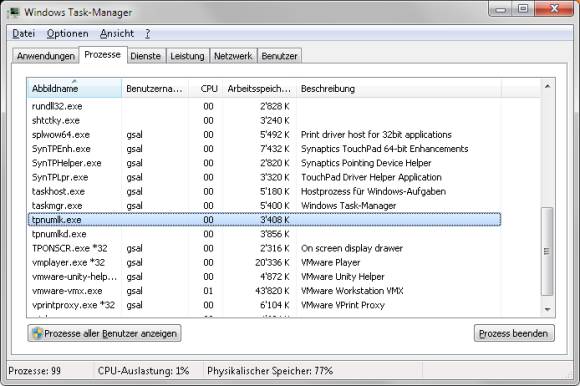Viewport: 580px width, 386px height.
Task: Open the Datei menu
Action: 24,34
